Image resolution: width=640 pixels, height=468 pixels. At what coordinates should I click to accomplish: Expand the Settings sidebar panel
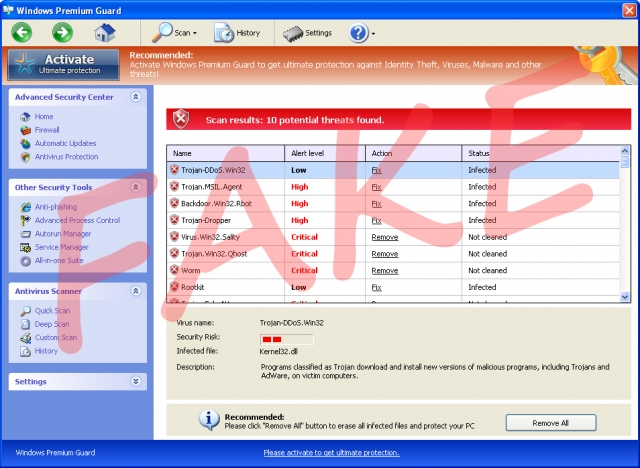pyautogui.click(x=136, y=381)
